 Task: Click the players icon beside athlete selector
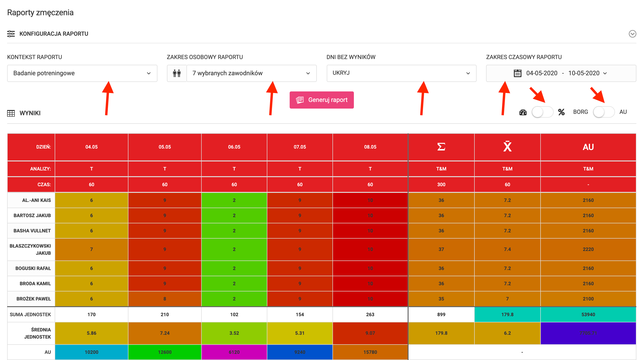point(177,73)
